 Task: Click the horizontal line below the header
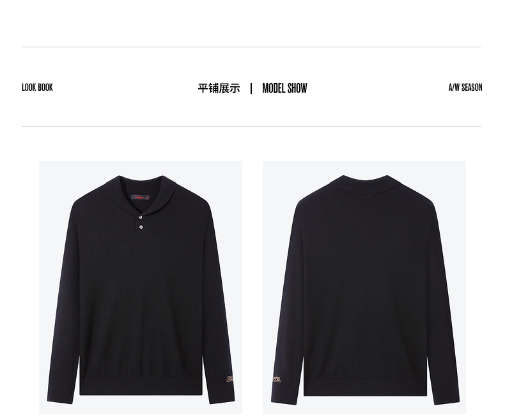click(x=251, y=127)
